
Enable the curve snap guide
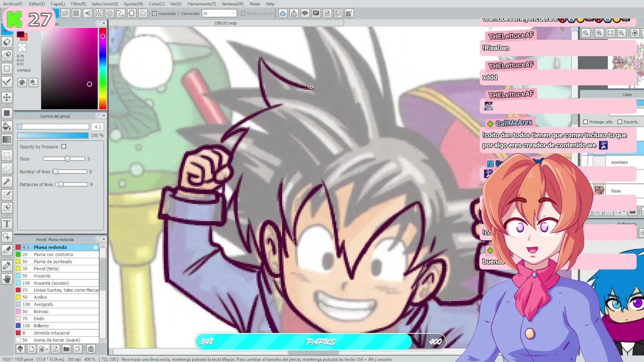point(121,14)
